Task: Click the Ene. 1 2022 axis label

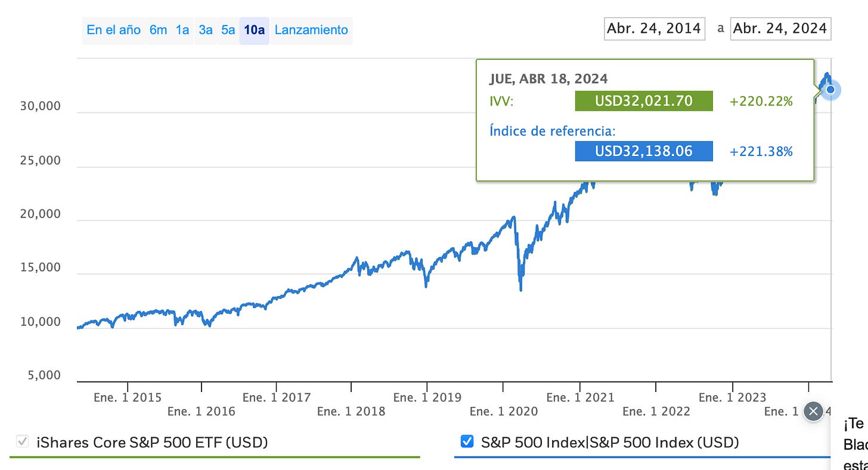Action: click(656, 411)
